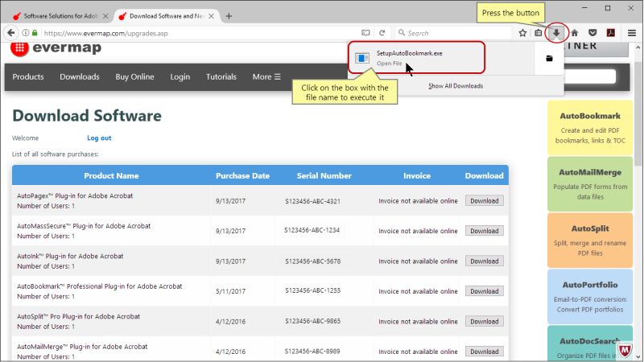Select serial number S123456-ABC-9865
This screenshot has width=644, height=362.
point(312,321)
